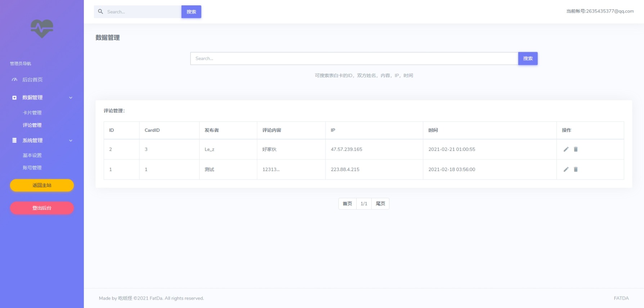The image size is (644, 308).
Task: Click the edit pencil for comment ID 2
Action: pos(566,149)
